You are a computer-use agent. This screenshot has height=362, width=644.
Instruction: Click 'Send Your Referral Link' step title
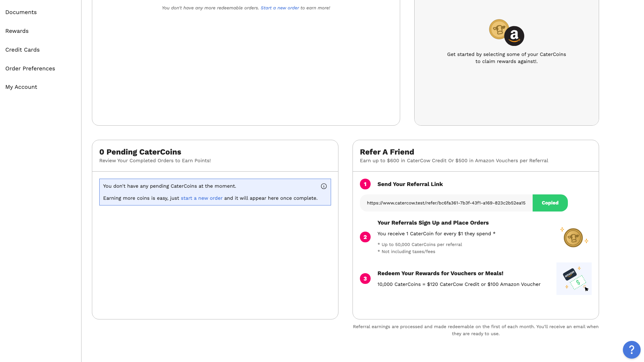[x=410, y=184]
